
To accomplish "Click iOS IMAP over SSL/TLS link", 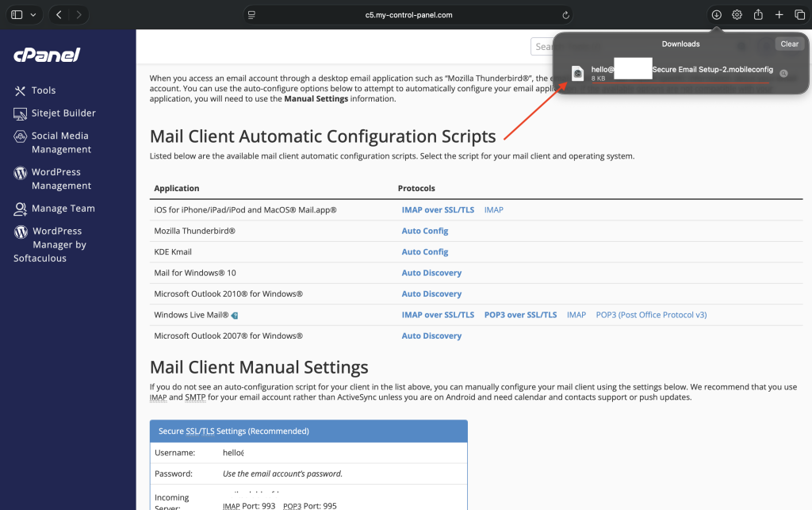I will coord(438,209).
